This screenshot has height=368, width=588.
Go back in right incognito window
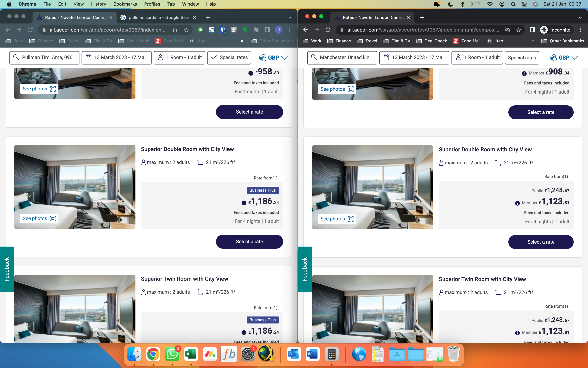[305, 30]
